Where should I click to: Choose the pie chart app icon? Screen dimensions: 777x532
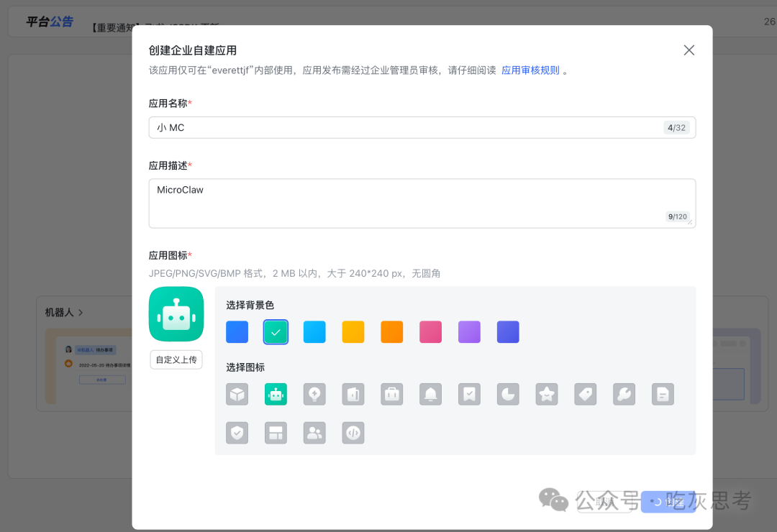508,394
